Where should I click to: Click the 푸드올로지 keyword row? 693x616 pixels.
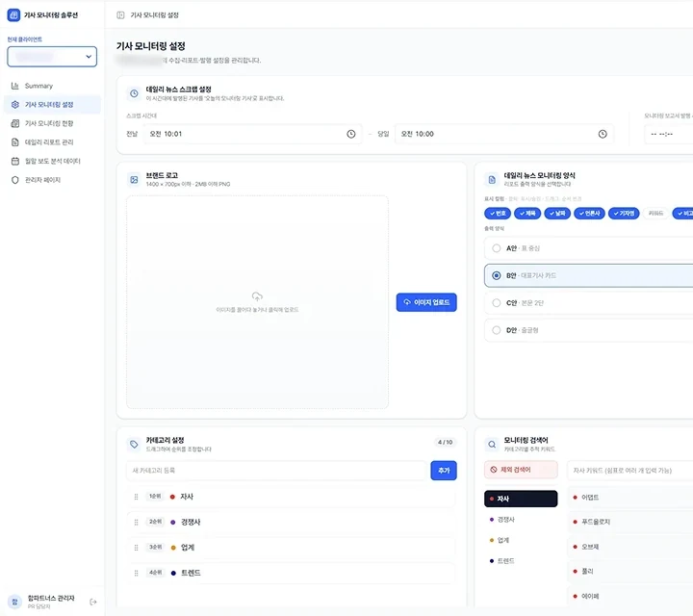(x=630, y=522)
